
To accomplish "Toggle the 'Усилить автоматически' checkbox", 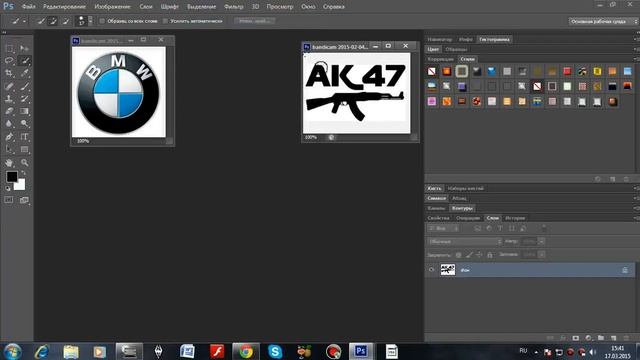I will [x=165, y=21].
